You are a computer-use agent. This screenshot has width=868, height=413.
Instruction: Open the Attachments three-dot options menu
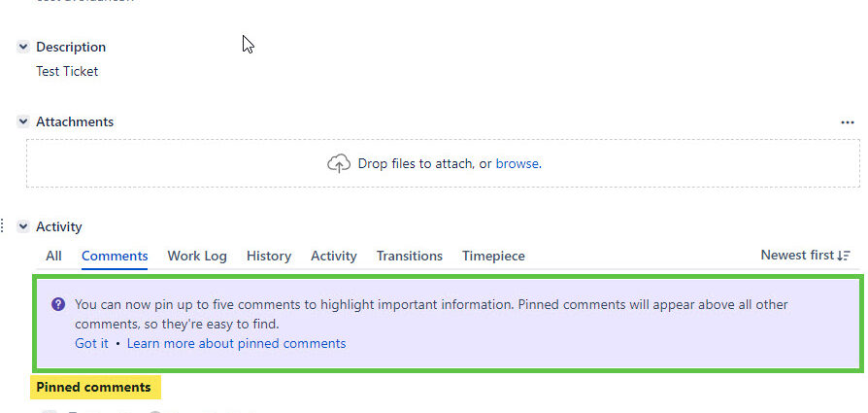pyautogui.click(x=847, y=122)
